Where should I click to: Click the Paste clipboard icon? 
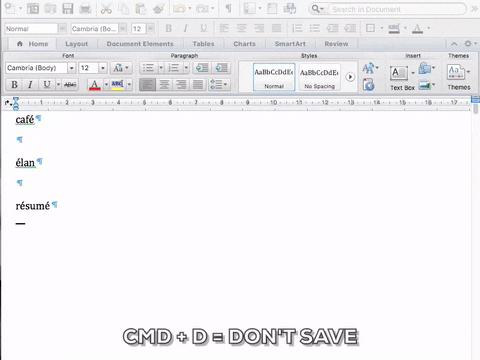tap(141, 9)
